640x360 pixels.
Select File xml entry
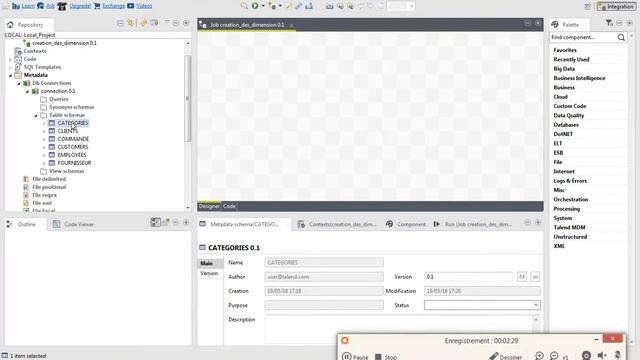coord(42,203)
